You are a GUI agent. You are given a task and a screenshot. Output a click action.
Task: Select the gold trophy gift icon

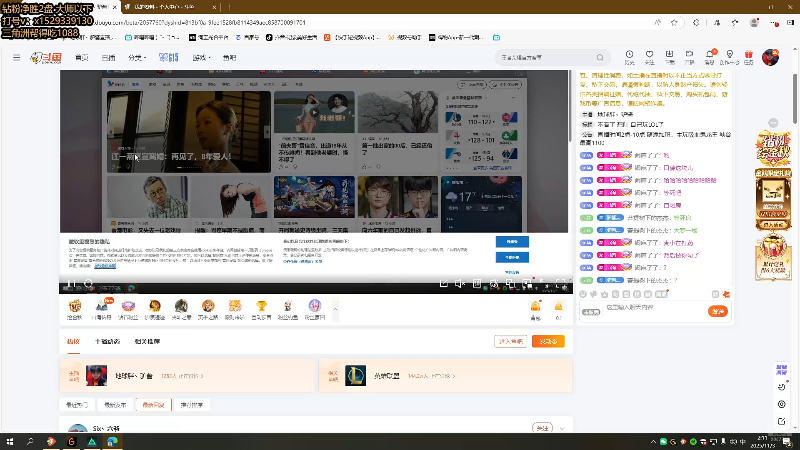pyautogui.click(x=261, y=306)
